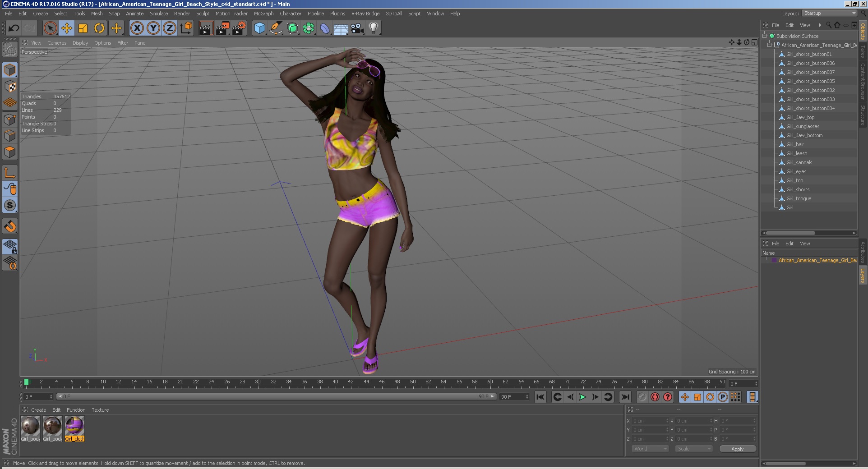Toggle Y axis lock
This screenshot has width=868, height=469.
pyautogui.click(x=153, y=28)
